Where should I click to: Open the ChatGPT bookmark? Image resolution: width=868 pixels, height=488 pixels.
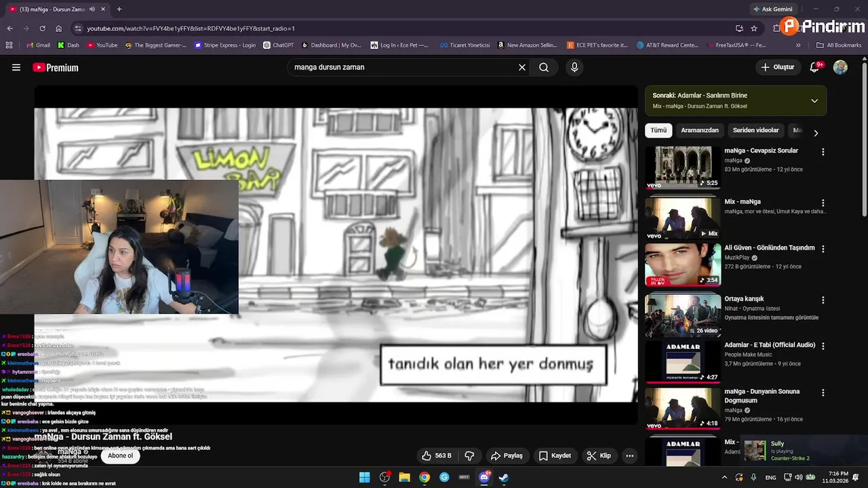pos(278,45)
